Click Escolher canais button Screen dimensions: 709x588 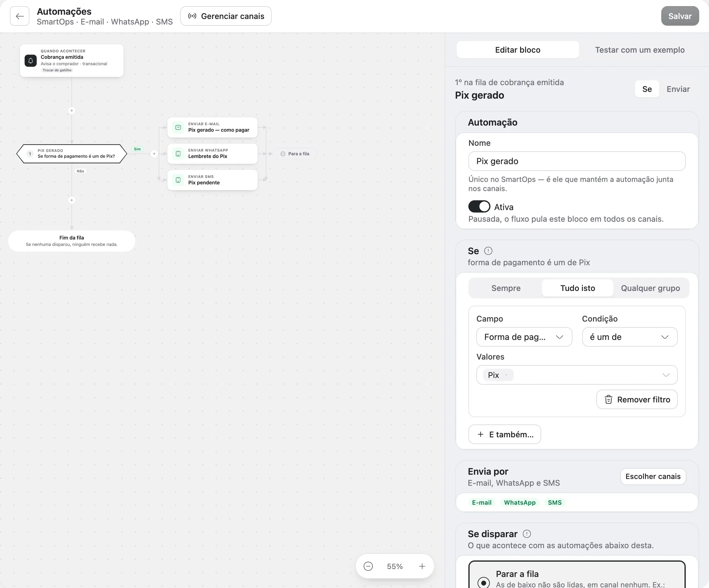(653, 476)
